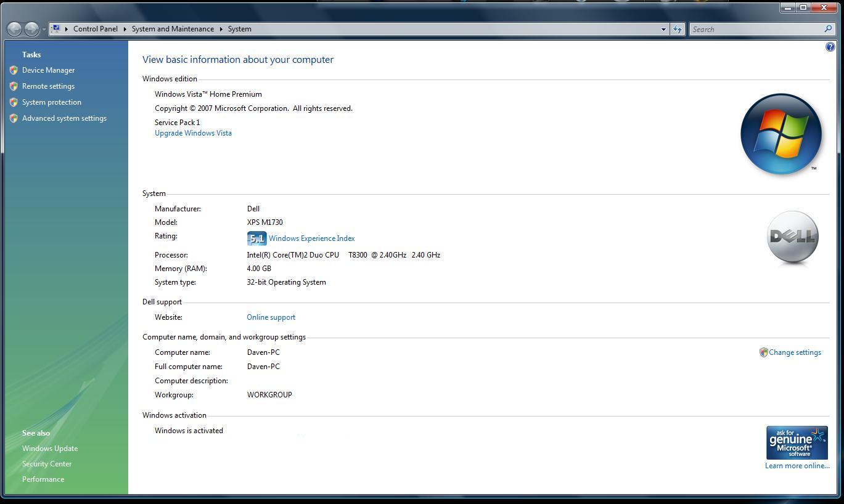Click the Service Pack 1 text
The image size is (844, 504).
click(x=178, y=123)
